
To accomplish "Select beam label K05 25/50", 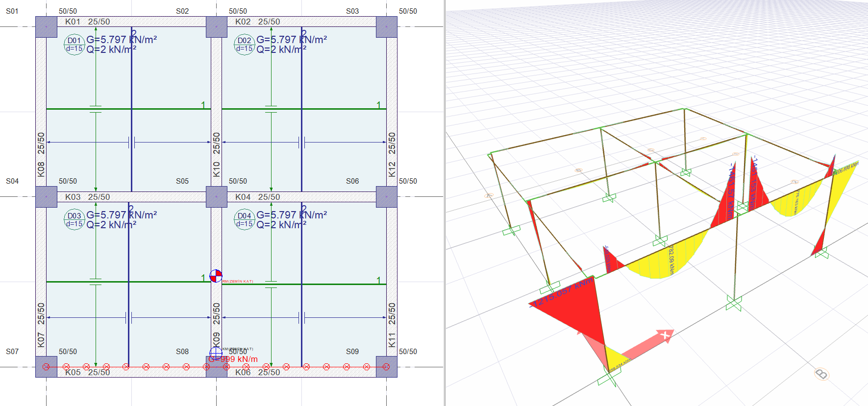I will click(88, 372).
